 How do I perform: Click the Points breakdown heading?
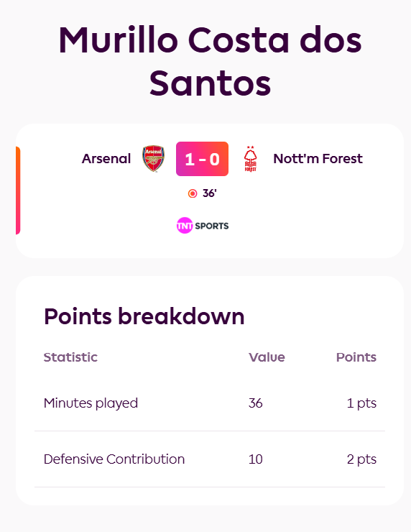[144, 316]
